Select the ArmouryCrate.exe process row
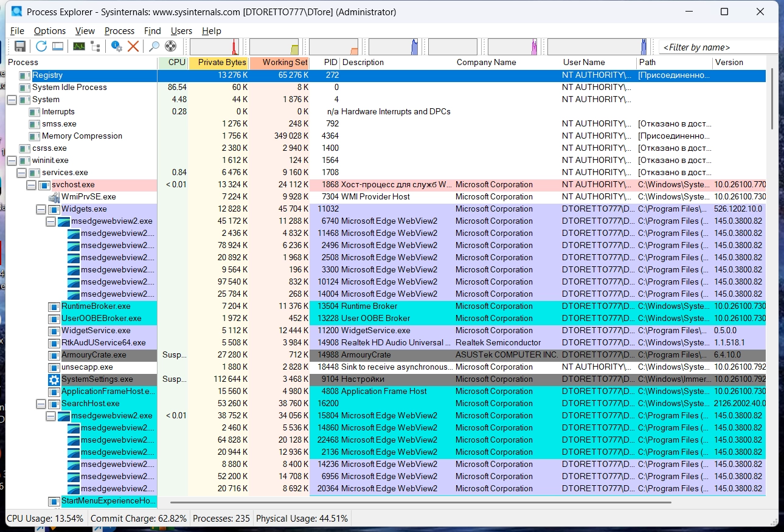Image resolution: width=784 pixels, height=532 pixels. [x=94, y=355]
